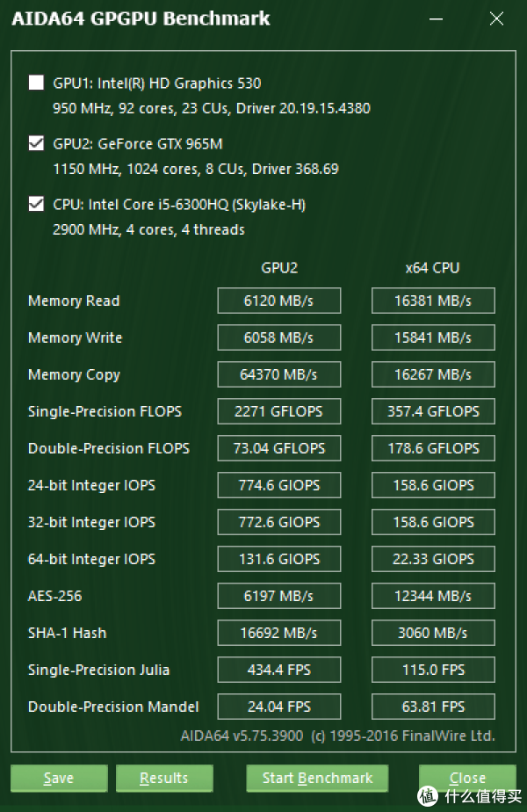Click the GPU2 Single-Precision FLOPS value box

tap(279, 411)
